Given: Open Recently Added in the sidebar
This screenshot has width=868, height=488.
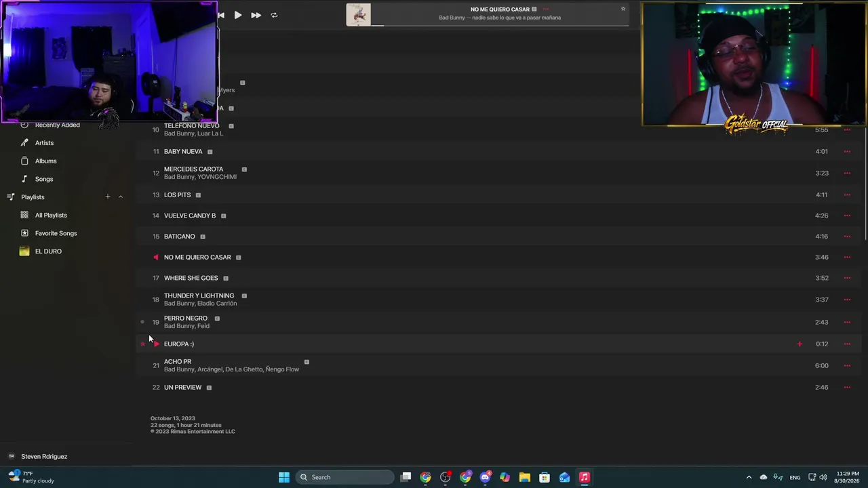Looking at the screenshot, I should (57, 125).
